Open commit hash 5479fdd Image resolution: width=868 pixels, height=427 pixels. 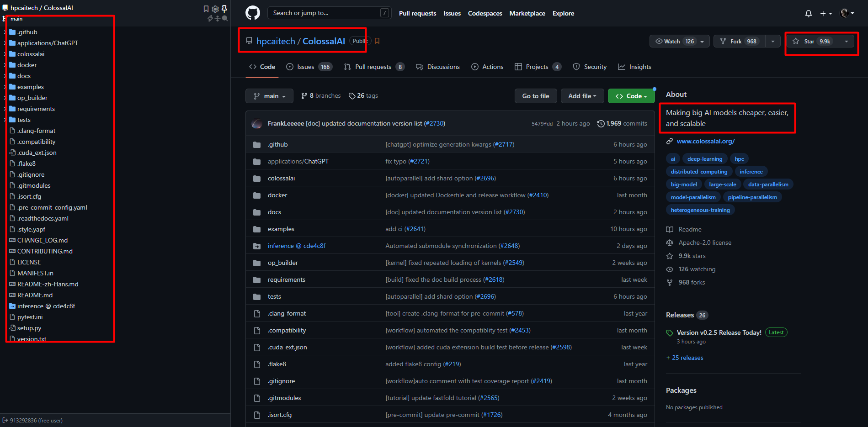tap(542, 124)
